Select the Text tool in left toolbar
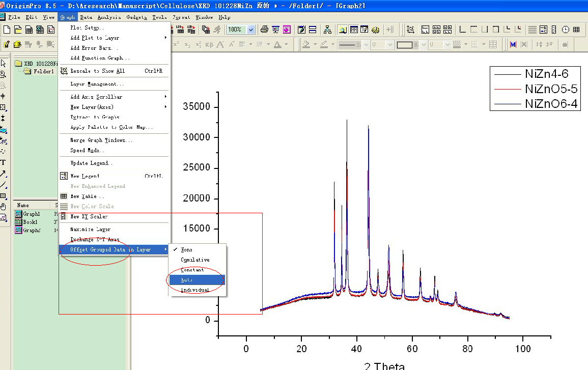The width and height of the screenshot is (588, 370). point(3,162)
